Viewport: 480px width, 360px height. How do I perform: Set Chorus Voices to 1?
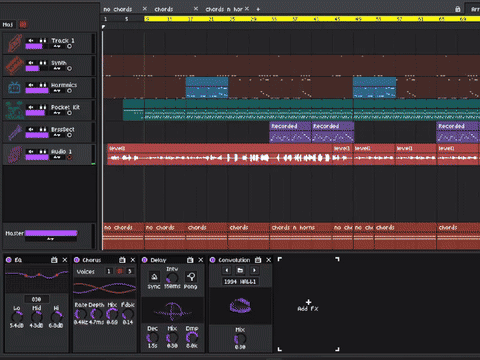tap(108, 271)
